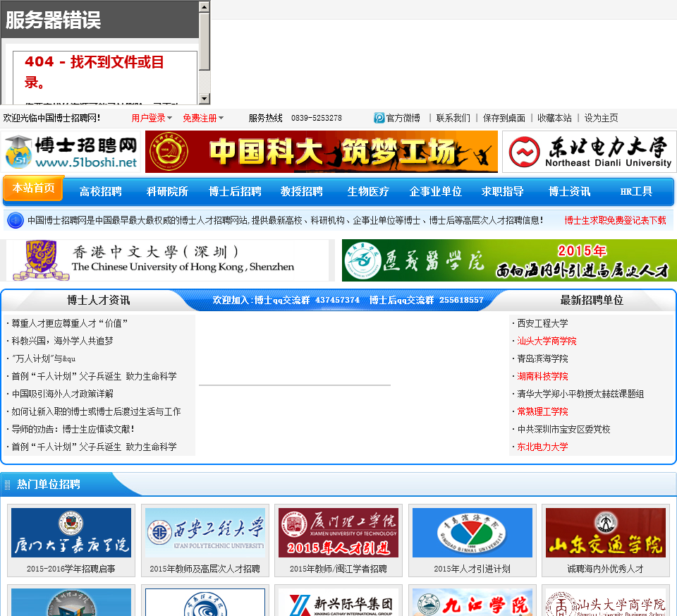
Task: Open 西安工程大学 in 最新招聘单位
Action: [543, 323]
